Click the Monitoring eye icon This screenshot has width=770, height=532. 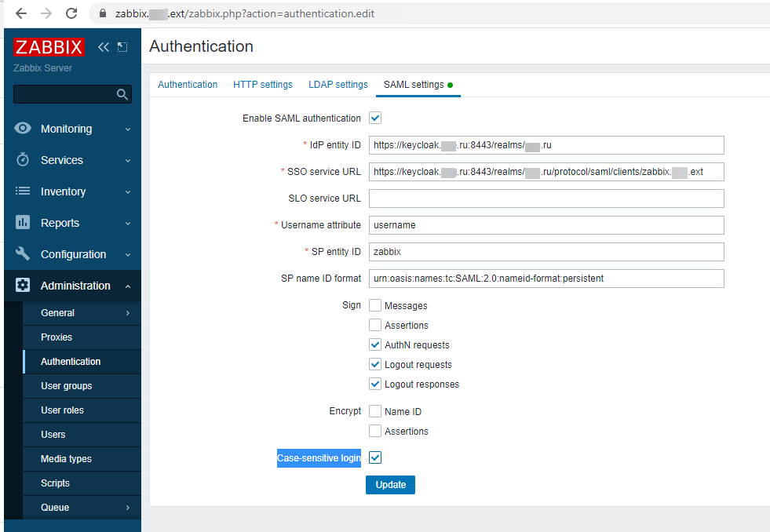tap(23, 129)
